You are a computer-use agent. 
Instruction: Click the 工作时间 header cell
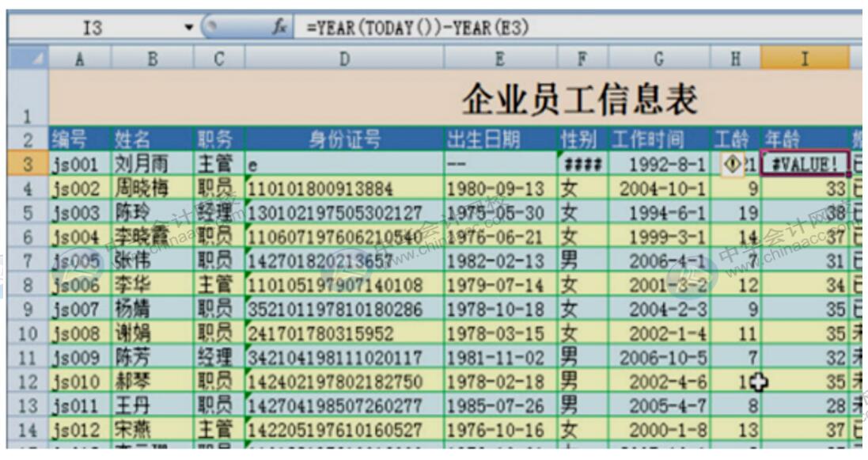pyautogui.click(x=659, y=139)
